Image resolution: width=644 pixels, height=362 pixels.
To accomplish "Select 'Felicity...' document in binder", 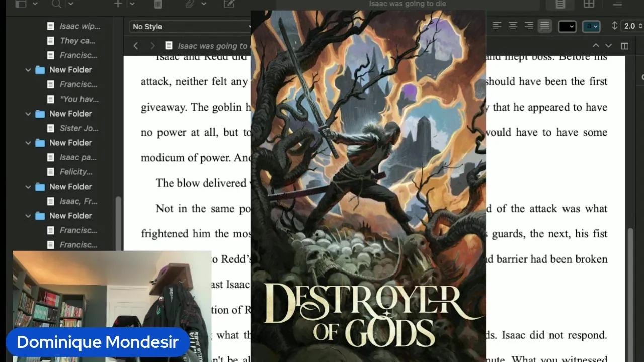I will tap(76, 172).
